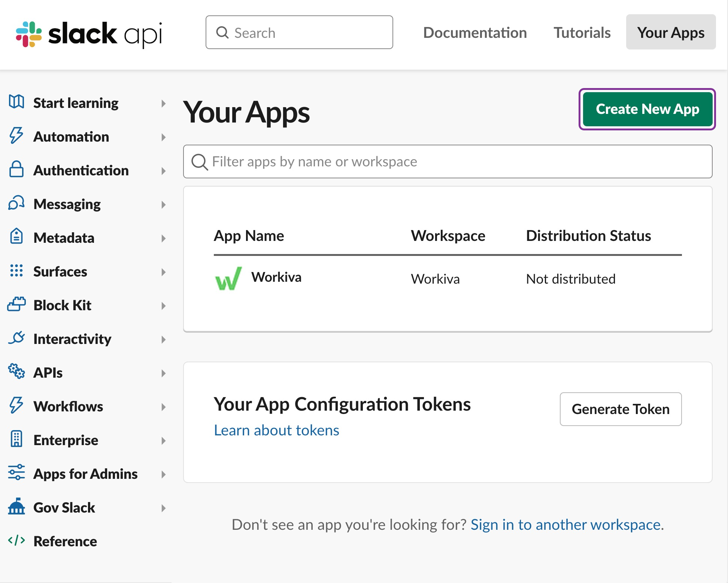The image size is (728, 583).
Task: Click the Reference code brackets icon
Action: tap(16, 540)
